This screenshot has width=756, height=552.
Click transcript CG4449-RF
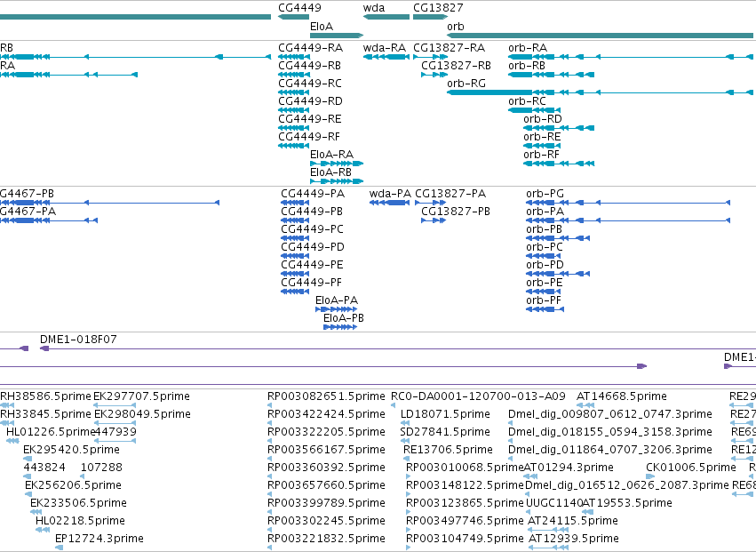click(x=294, y=146)
